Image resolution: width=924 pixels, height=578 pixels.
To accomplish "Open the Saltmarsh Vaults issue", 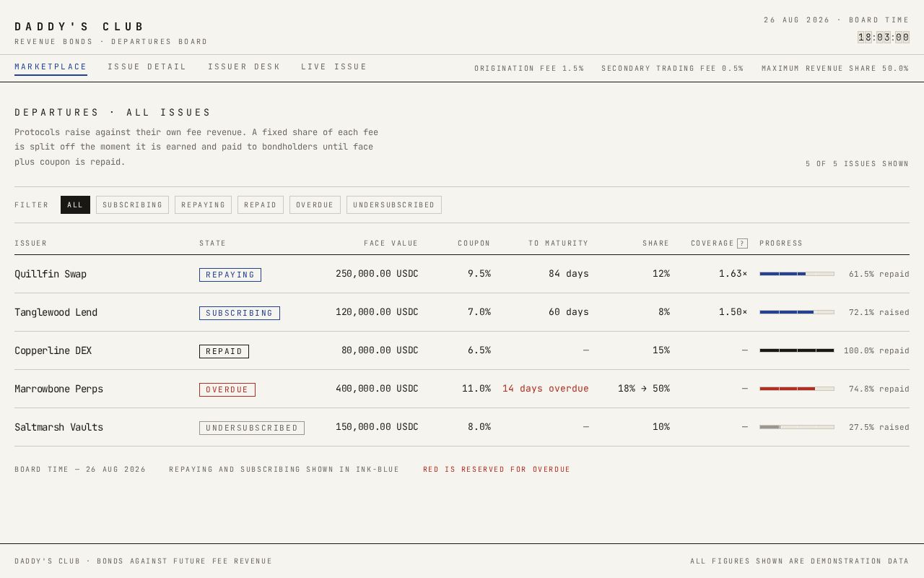I will pos(462,428).
